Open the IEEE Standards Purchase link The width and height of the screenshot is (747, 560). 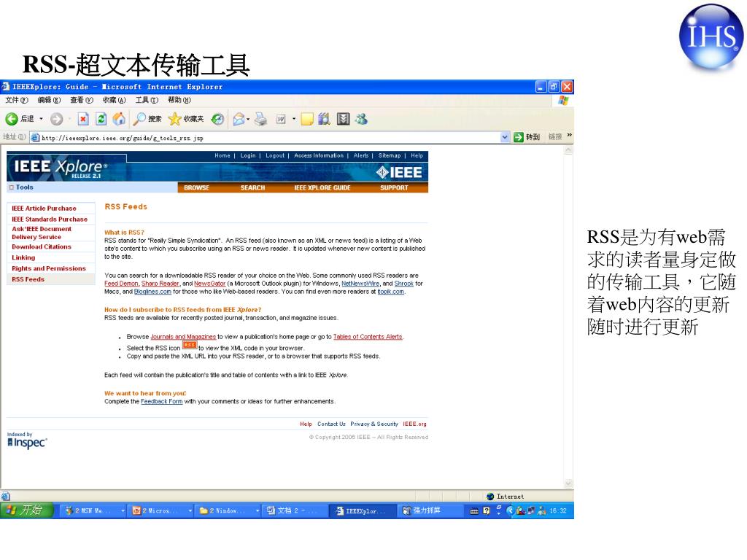pos(50,219)
